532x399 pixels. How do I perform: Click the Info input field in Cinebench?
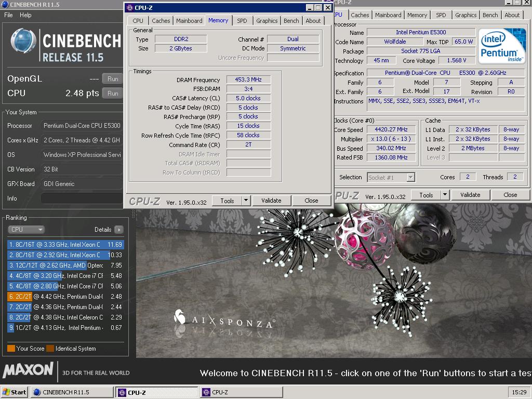coord(82,198)
